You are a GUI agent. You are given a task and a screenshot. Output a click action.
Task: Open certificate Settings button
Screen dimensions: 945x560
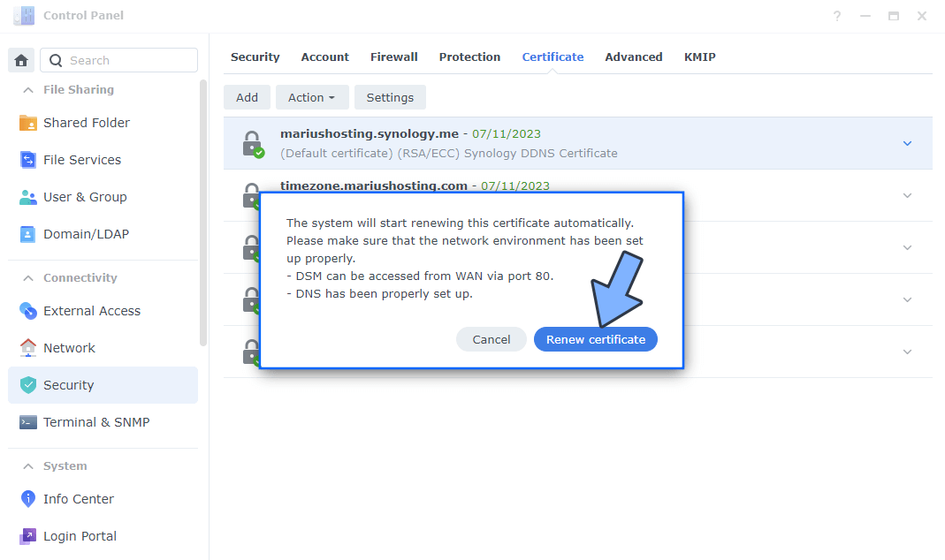(x=390, y=97)
